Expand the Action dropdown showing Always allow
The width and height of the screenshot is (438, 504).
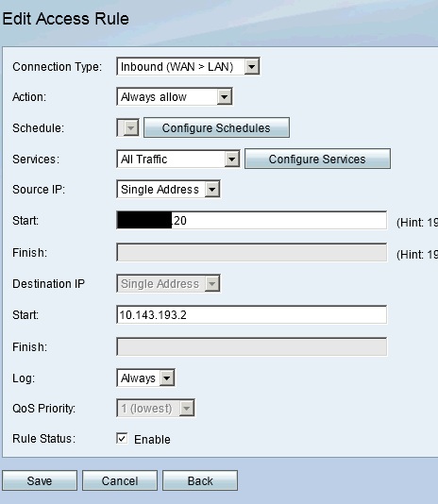(x=175, y=97)
